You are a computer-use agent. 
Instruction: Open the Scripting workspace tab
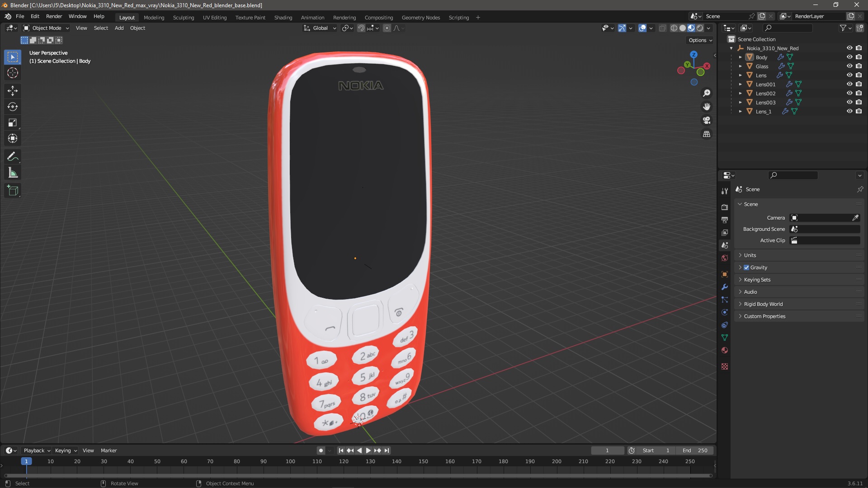tap(458, 17)
